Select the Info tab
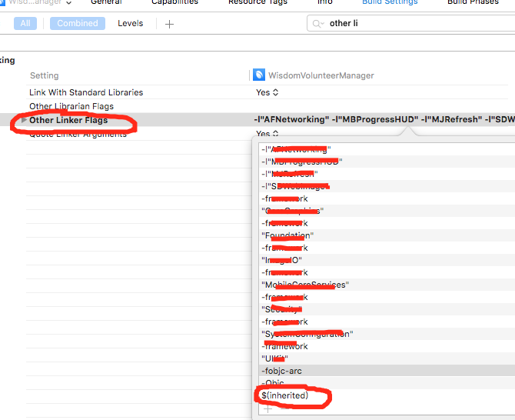Screen dimensions: 515x420 point(325,2)
